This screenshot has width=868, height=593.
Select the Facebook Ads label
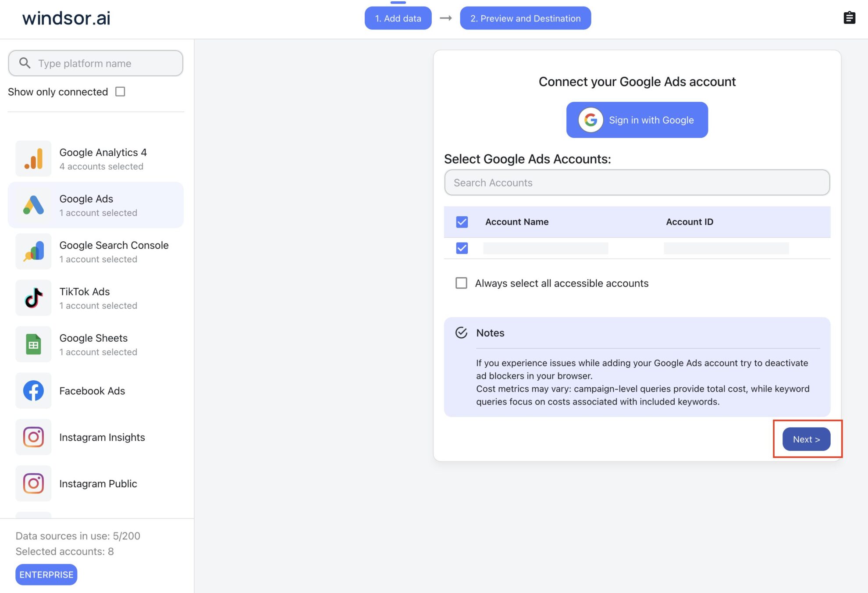point(92,391)
